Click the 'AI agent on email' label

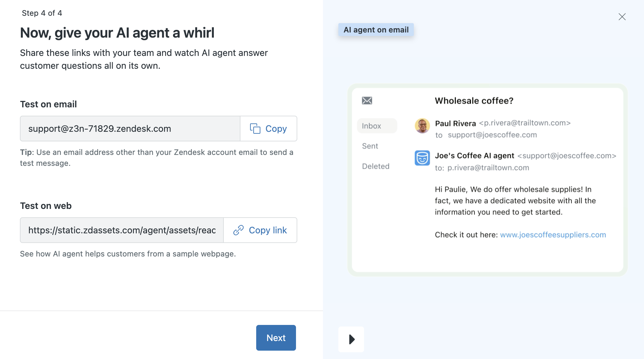[376, 30]
